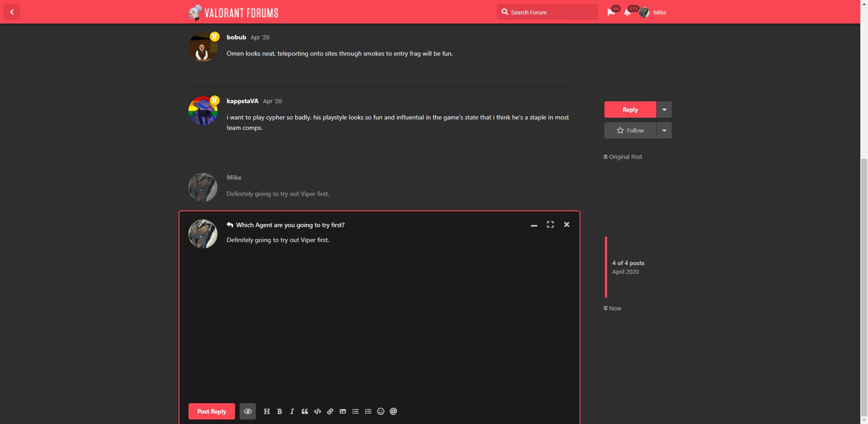
Task: Open bobub's avatar profile
Action: [x=203, y=47]
